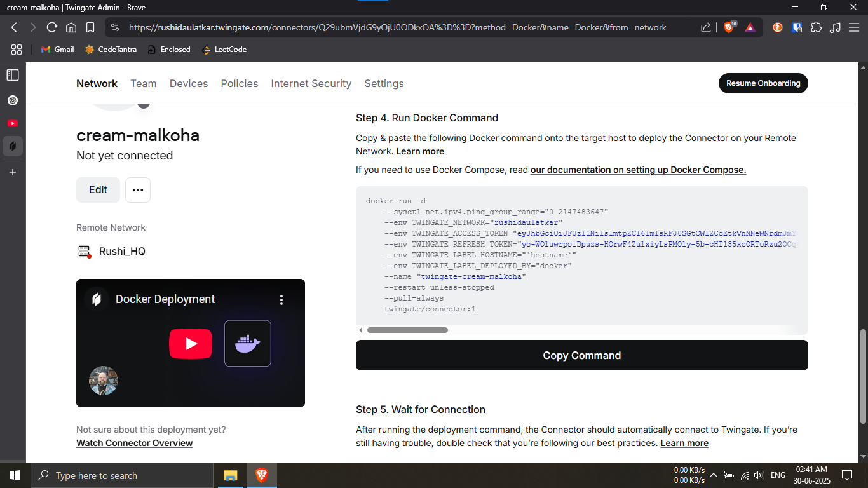The width and height of the screenshot is (868, 488).
Task: Click the Resume Onboarding button
Action: [763, 83]
